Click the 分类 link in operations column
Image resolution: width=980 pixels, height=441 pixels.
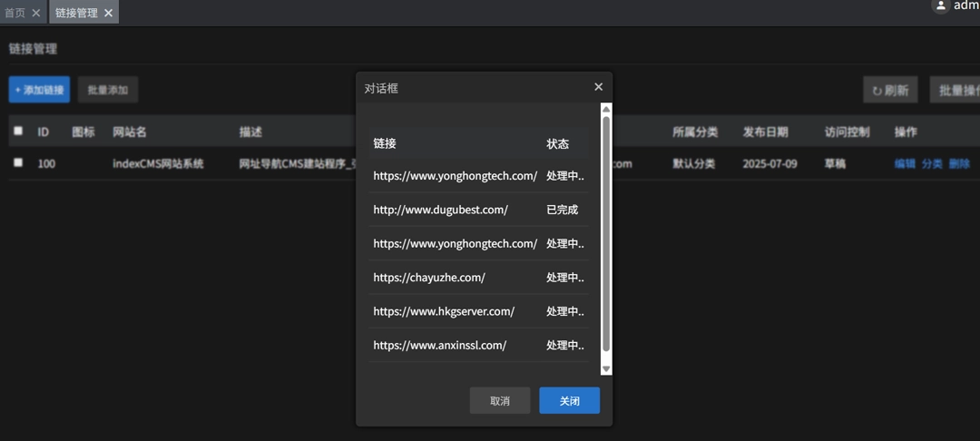932,163
